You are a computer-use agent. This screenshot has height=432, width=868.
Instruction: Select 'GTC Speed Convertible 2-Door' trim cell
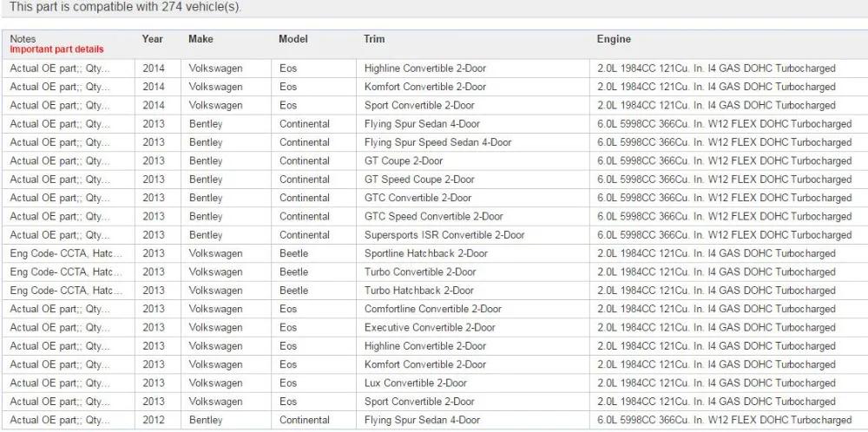point(434,216)
